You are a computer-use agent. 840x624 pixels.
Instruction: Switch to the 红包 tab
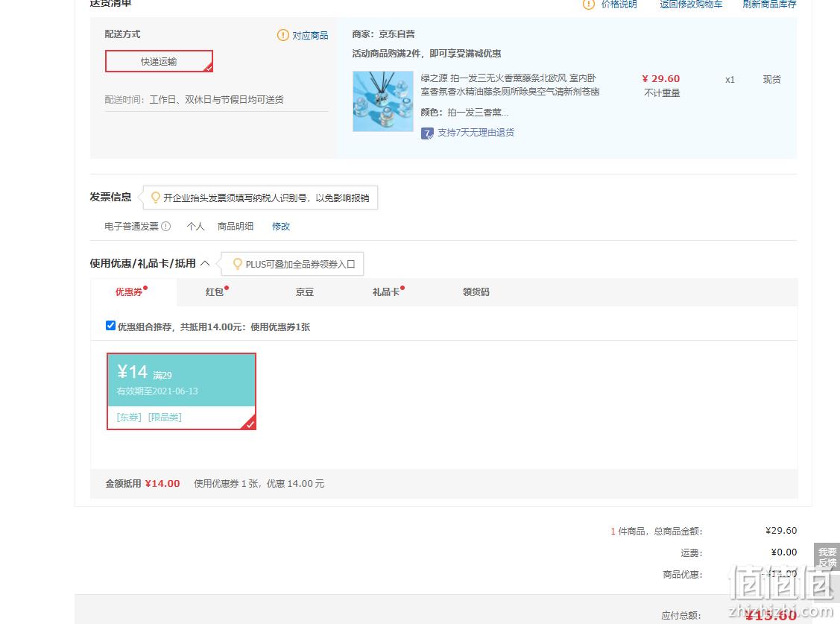click(216, 292)
